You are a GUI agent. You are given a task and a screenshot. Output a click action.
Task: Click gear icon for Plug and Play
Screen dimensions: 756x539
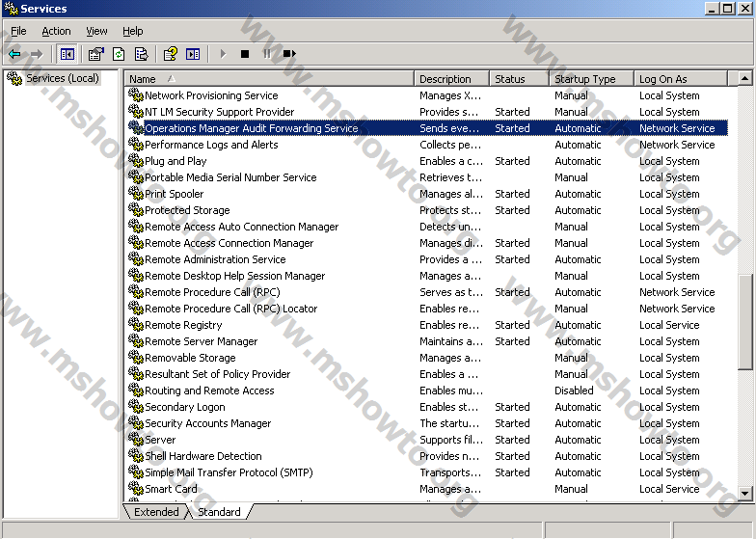(136, 160)
